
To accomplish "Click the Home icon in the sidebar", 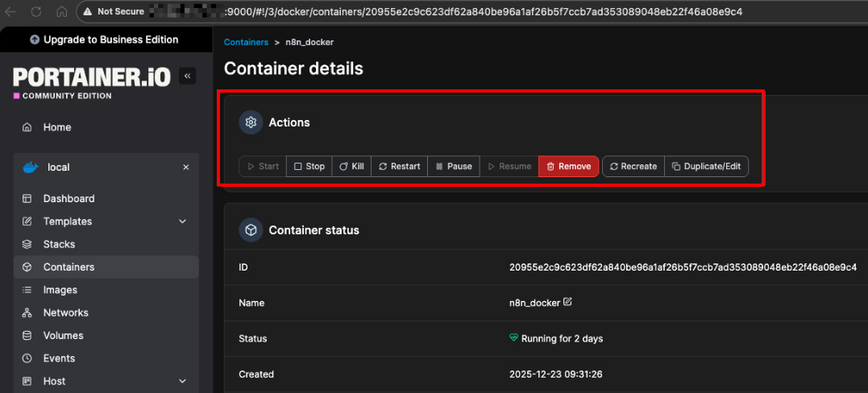I will [x=27, y=127].
